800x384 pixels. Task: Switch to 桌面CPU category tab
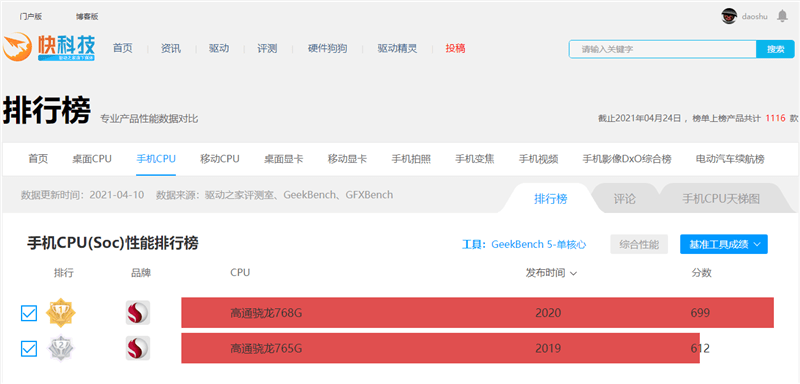pos(92,159)
